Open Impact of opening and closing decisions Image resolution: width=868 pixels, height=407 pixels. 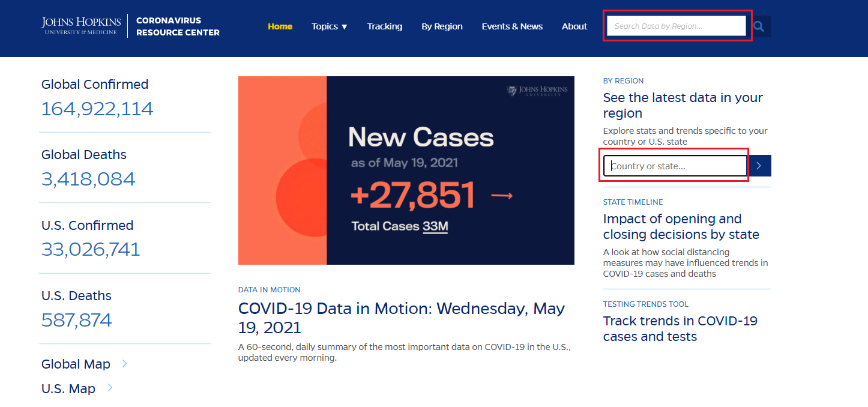click(x=681, y=227)
